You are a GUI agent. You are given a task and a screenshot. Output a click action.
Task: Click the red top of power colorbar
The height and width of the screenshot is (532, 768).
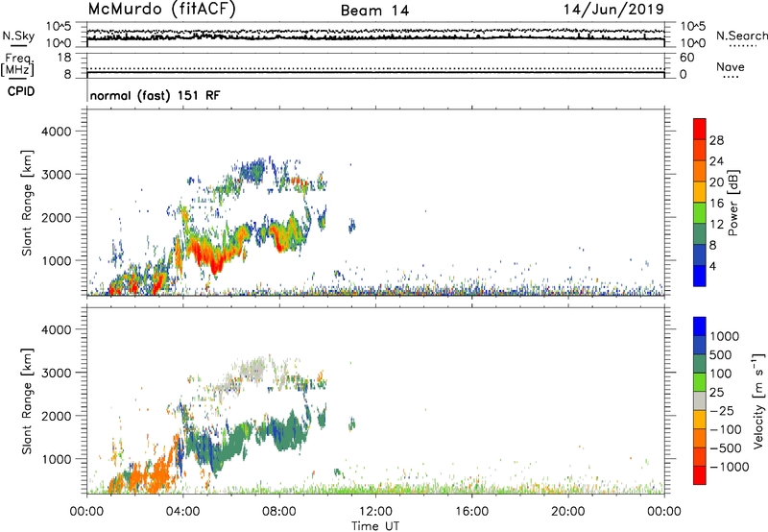point(700,129)
